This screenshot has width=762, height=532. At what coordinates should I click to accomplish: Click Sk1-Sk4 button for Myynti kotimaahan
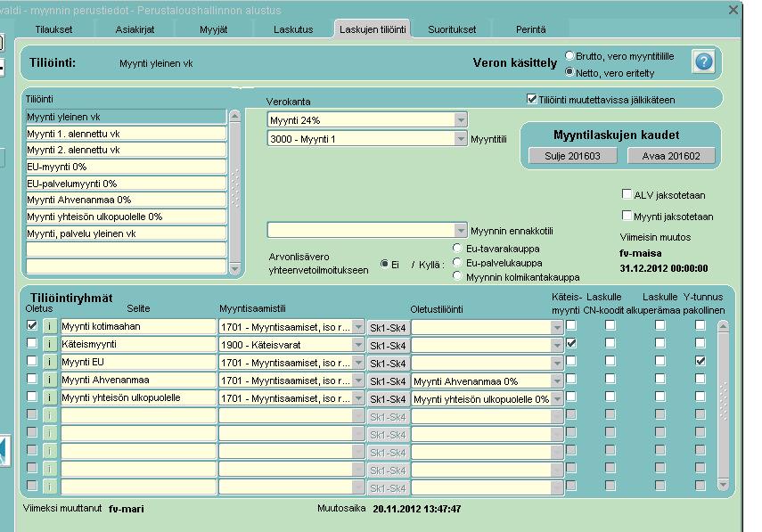[388, 328]
